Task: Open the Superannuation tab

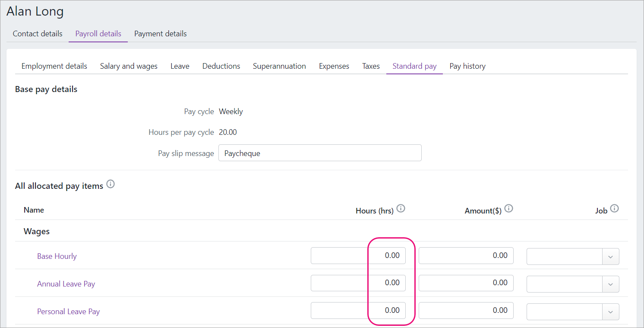Action: (x=279, y=66)
